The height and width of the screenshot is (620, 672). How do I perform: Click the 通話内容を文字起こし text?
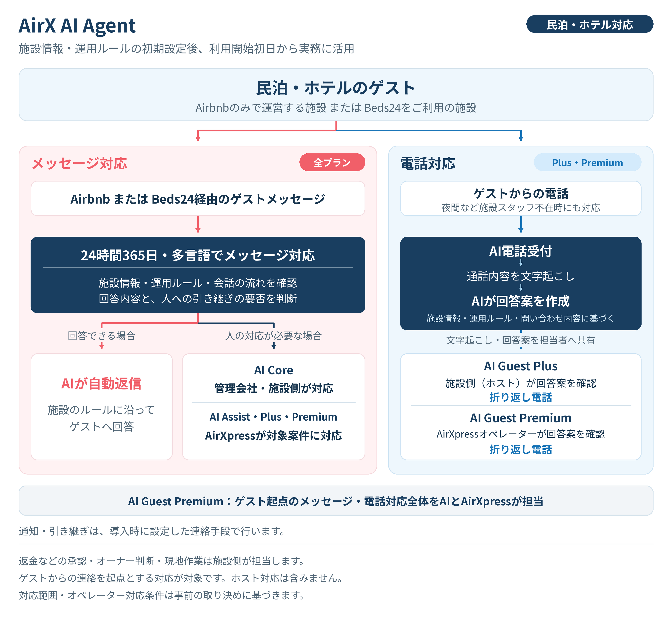[520, 276]
